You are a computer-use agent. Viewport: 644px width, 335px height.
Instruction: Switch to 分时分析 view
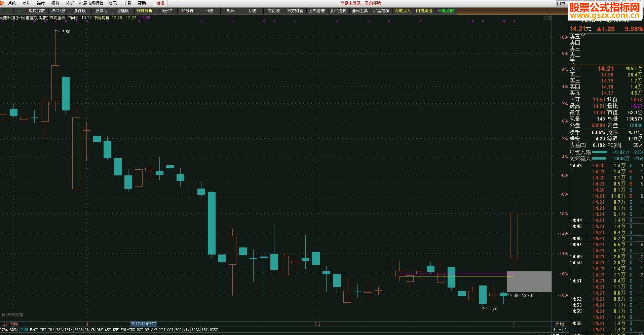(x=144, y=11)
